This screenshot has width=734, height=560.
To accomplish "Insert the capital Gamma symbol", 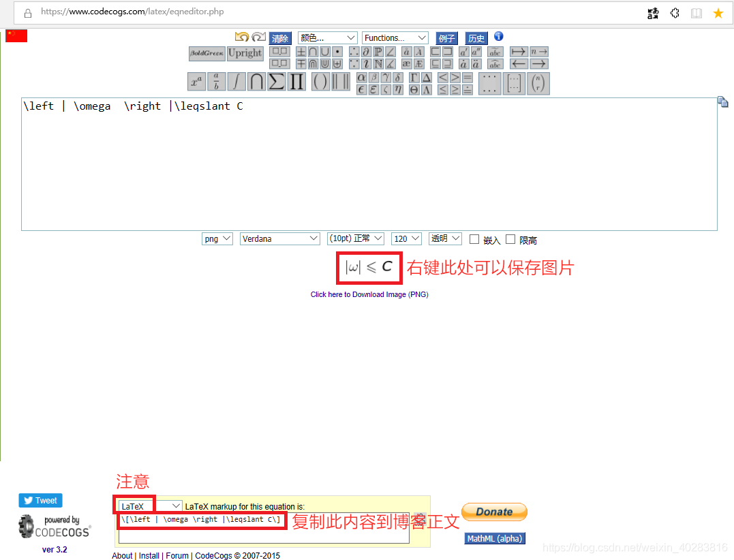I will pyautogui.click(x=414, y=78).
